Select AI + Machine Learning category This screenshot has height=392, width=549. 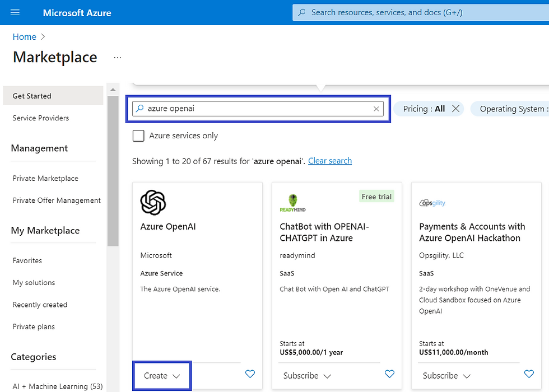tap(58, 386)
